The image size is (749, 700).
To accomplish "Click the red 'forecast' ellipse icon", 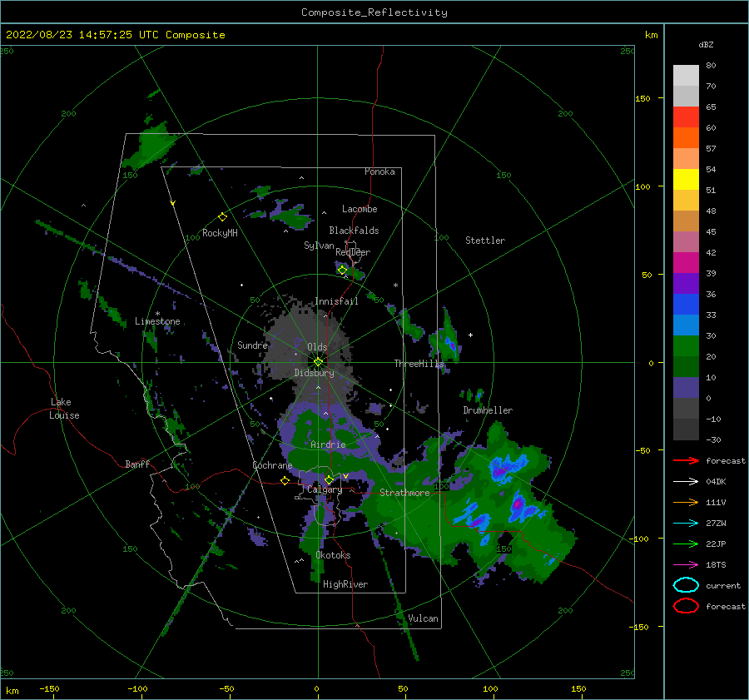I will pyautogui.click(x=686, y=606).
